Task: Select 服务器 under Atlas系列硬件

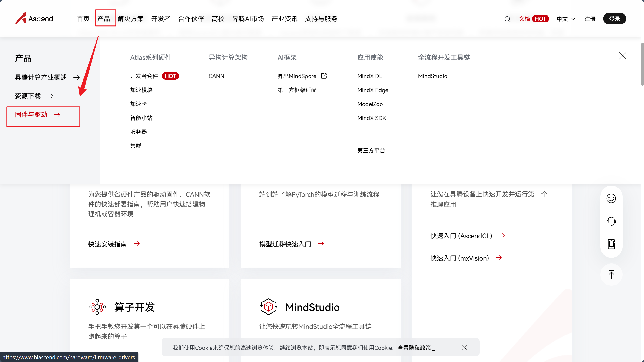Action: [138, 132]
